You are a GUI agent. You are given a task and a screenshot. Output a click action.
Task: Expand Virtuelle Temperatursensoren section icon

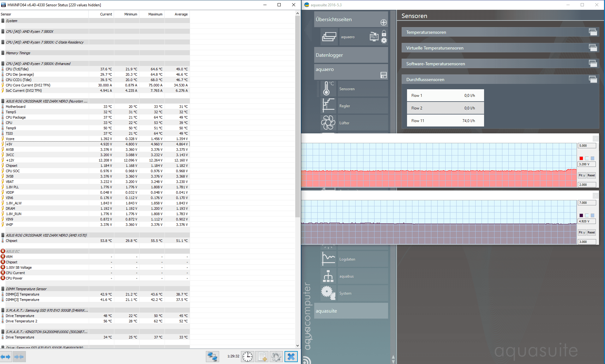coord(593,48)
